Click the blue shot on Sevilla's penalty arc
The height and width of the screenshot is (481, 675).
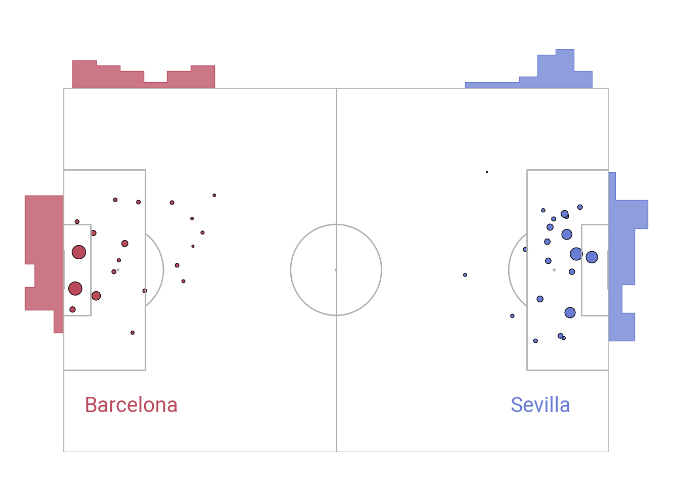pos(524,250)
